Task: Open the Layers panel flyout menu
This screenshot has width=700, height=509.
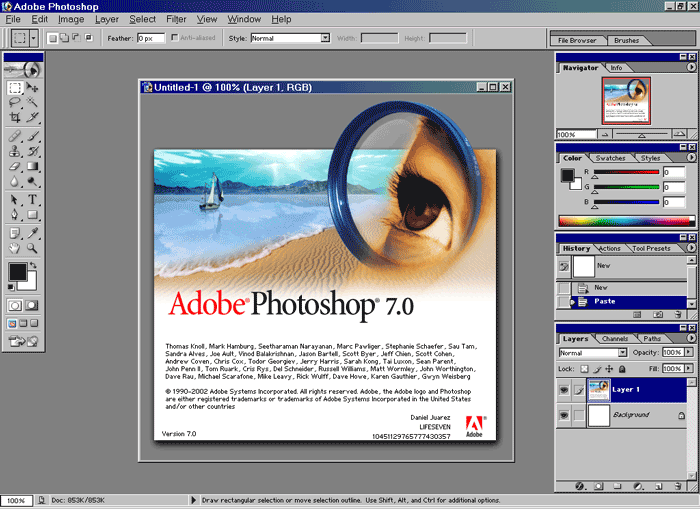Action: point(691,338)
